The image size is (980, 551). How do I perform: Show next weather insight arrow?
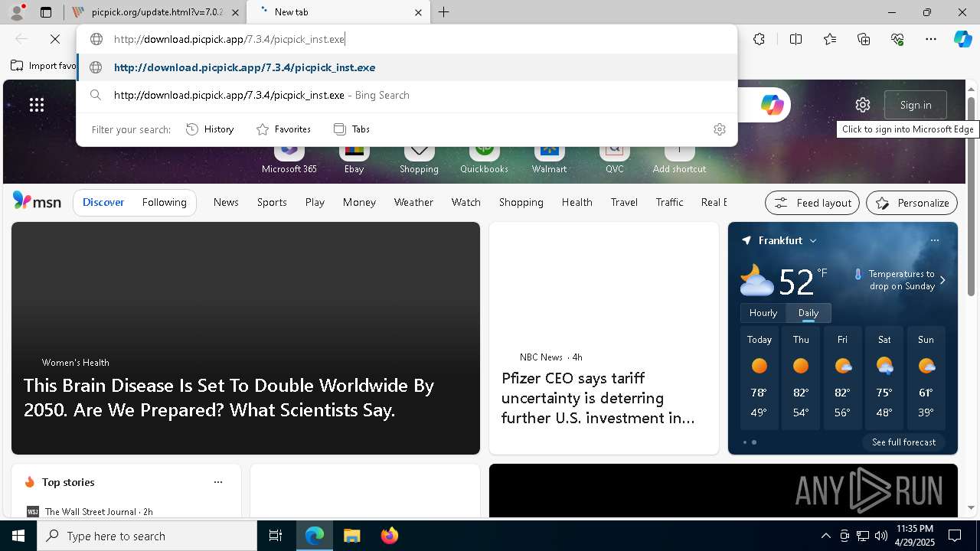pyautogui.click(x=942, y=280)
